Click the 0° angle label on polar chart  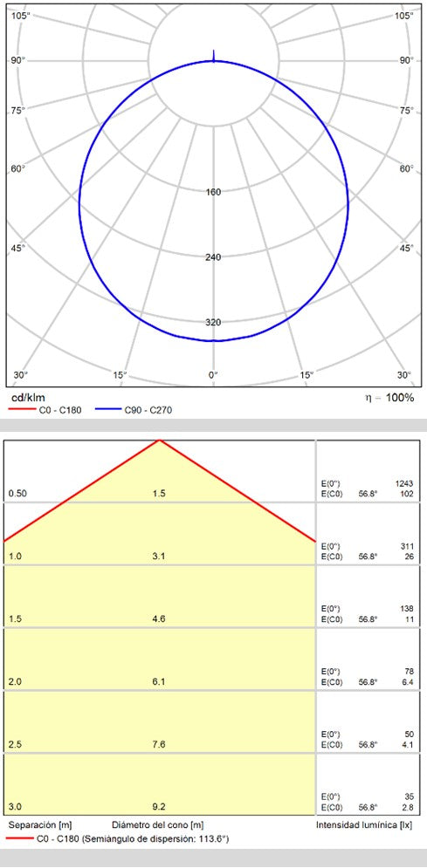[213, 375]
